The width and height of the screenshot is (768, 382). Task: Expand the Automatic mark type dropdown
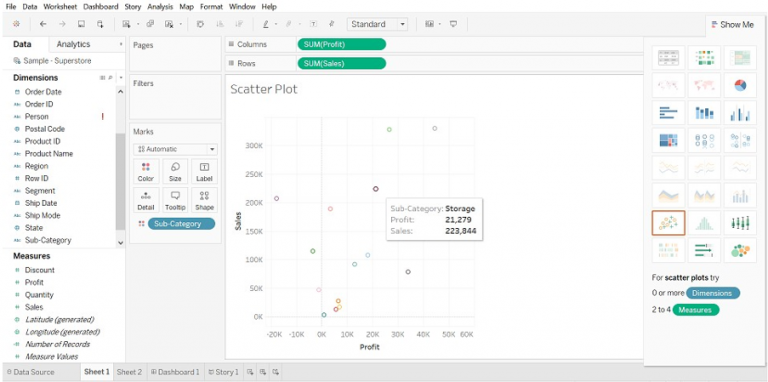point(175,149)
